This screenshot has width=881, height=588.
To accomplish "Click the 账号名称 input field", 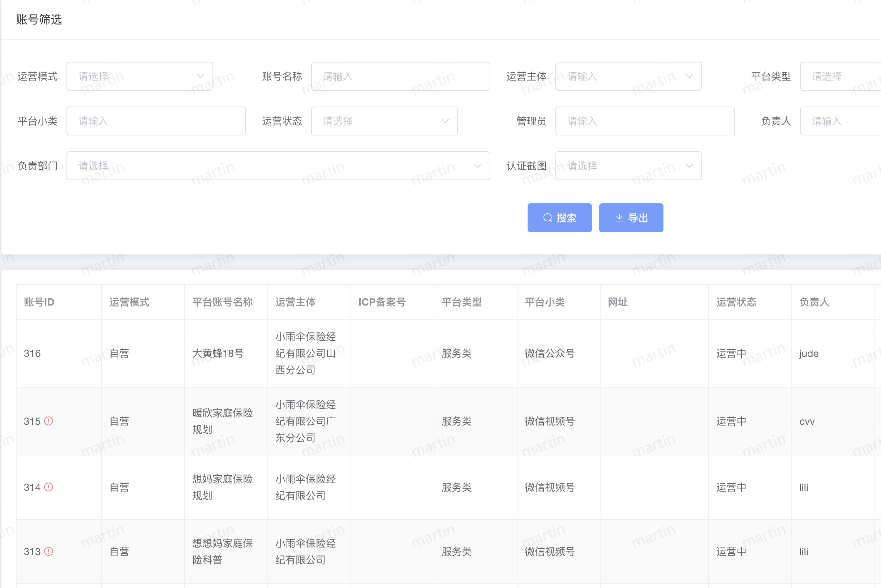I will tap(400, 76).
